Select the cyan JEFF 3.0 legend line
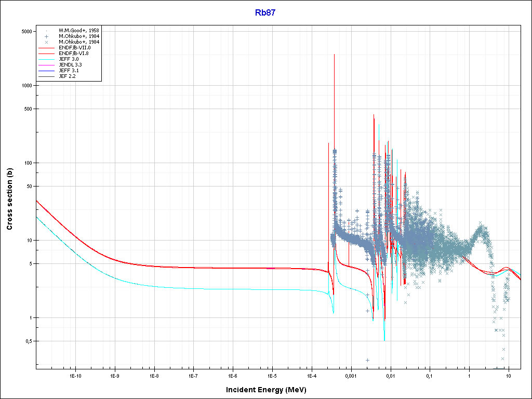The image size is (532, 399). pos(46,59)
